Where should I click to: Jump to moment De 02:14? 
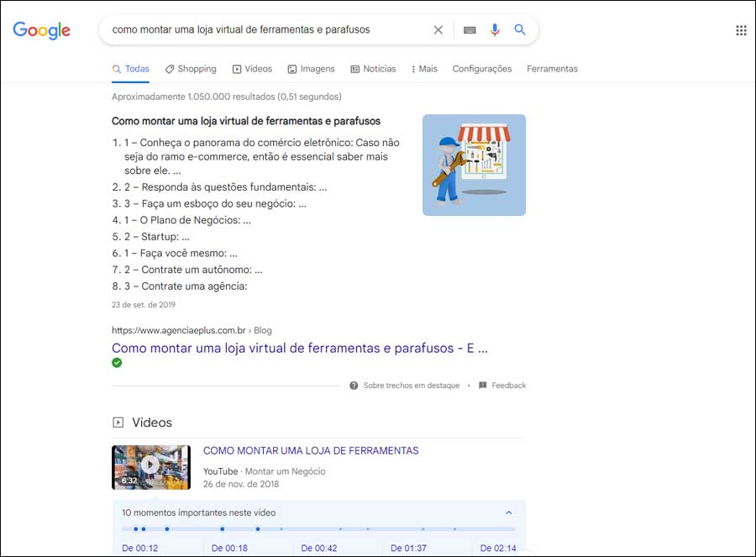tap(498, 549)
